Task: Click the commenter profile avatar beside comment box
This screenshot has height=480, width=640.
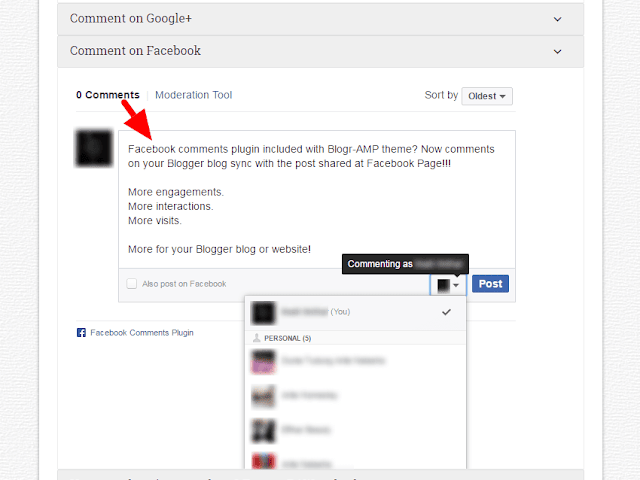Action: 94,148
